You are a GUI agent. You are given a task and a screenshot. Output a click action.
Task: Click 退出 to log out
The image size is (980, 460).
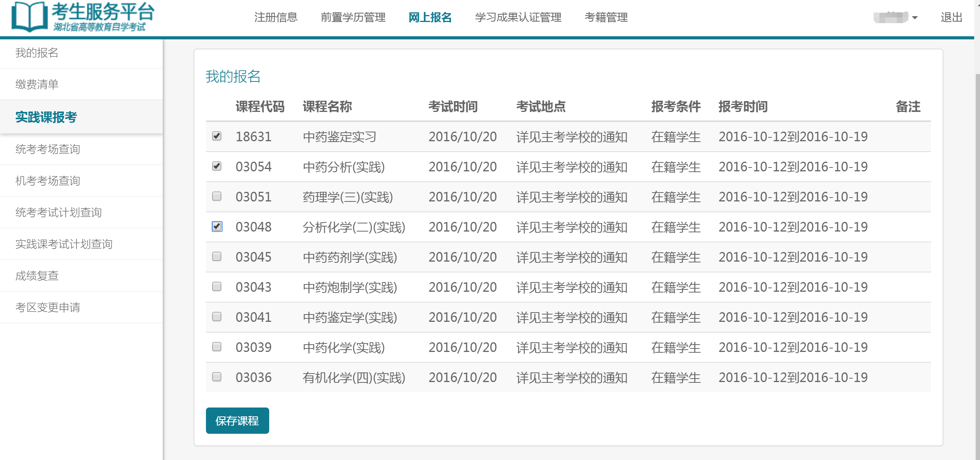[952, 17]
